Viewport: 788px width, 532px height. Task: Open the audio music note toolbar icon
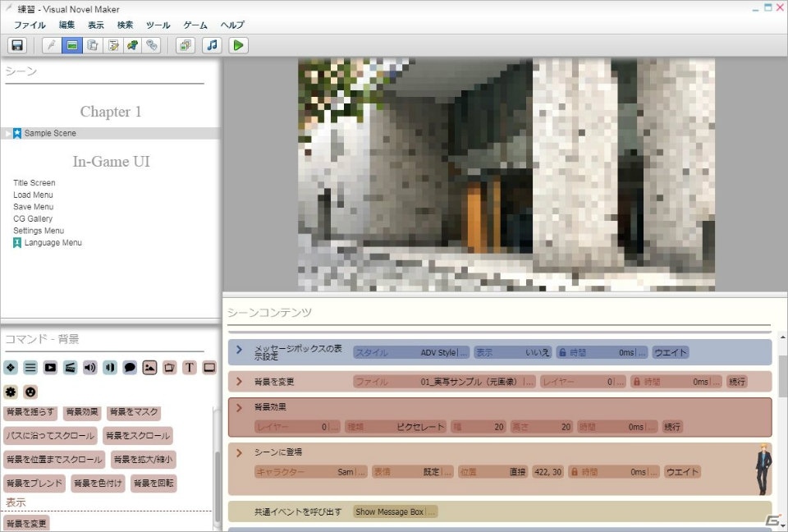pyautogui.click(x=212, y=45)
